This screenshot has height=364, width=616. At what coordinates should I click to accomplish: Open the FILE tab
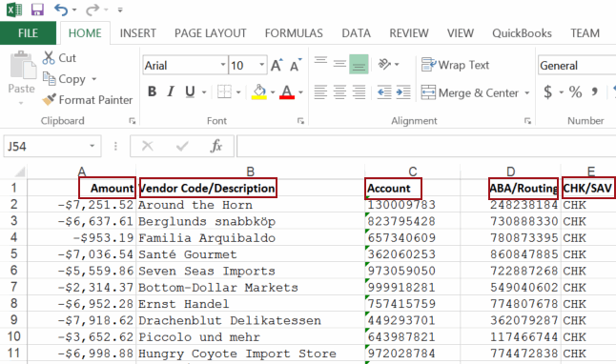pos(28,33)
